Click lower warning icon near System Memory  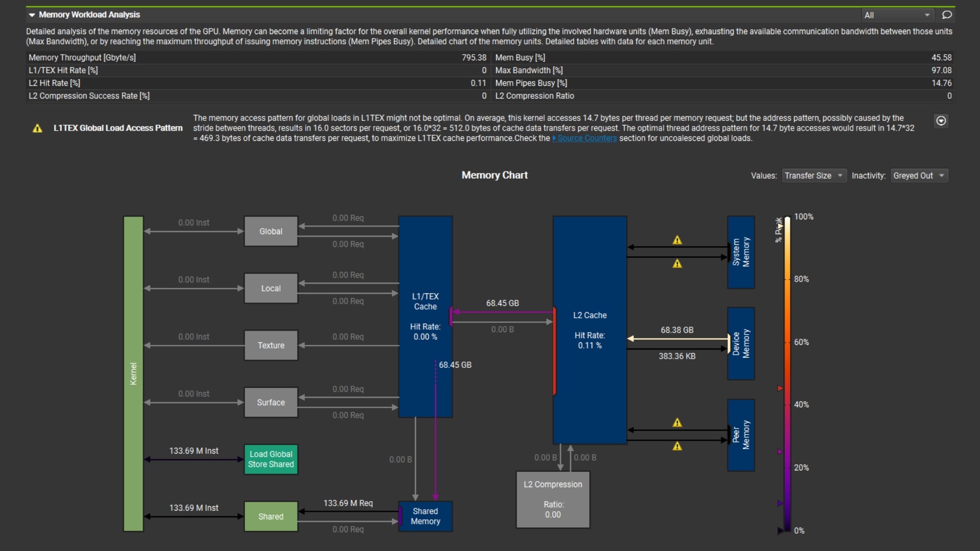point(677,263)
